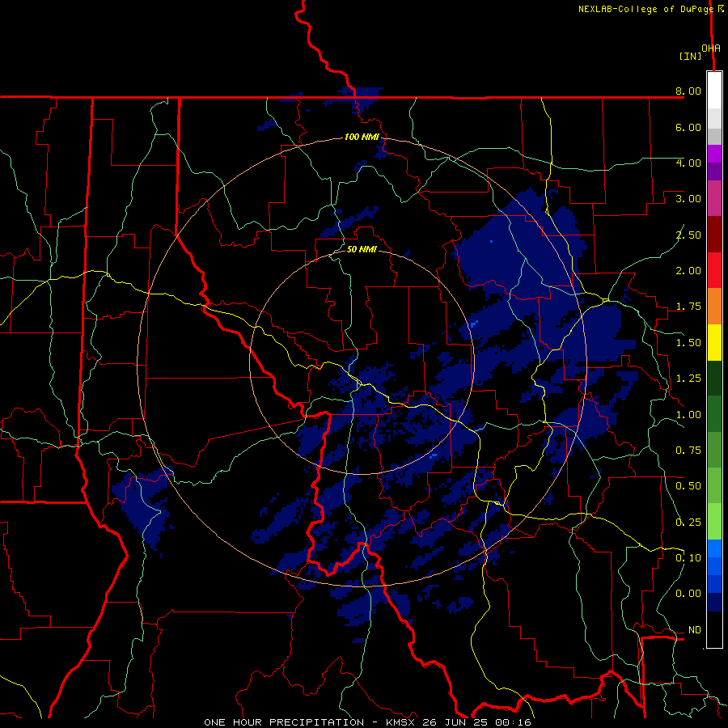This screenshot has height=728, width=728.
Task: Pick the black ND swatch on the color scale
Action: click(x=714, y=629)
